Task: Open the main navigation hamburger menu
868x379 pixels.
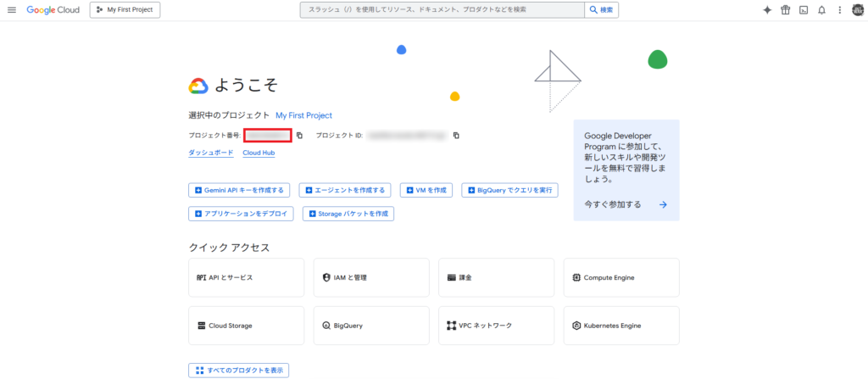Action: 12,10
